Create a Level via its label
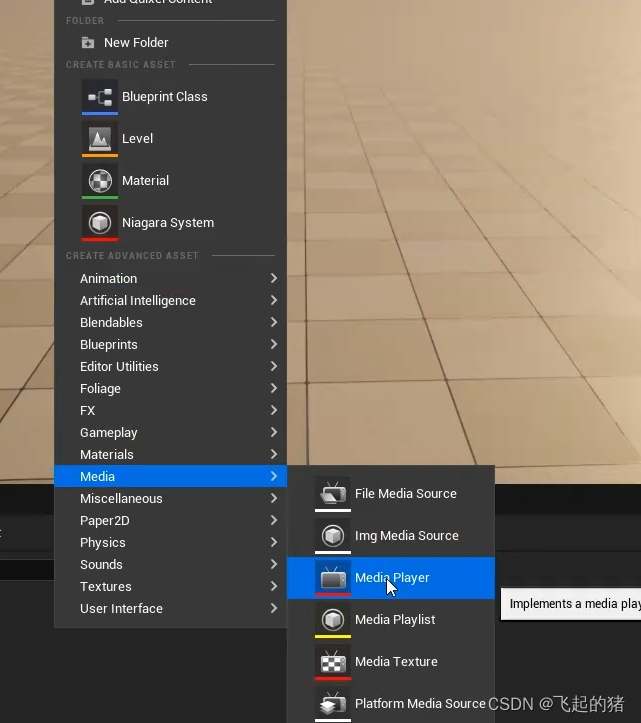Viewport: 641px width, 723px height. click(137, 139)
